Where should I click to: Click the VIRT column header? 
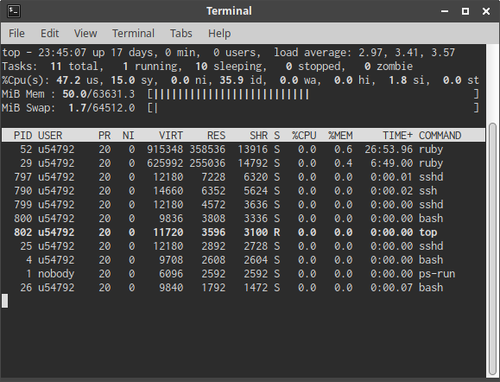[x=171, y=135]
